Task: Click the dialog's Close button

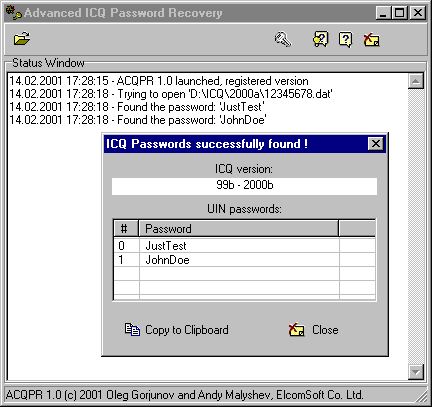Action: [x=314, y=330]
